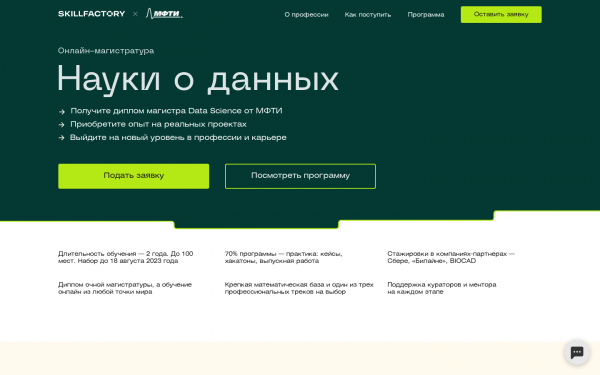This screenshot has height=375, width=600.
Task: Click Посмотреть программу button
Action: click(x=300, y=176)
